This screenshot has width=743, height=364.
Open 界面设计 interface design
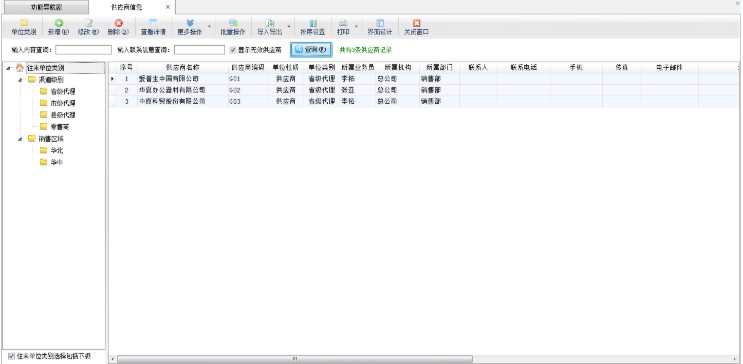[x=380, y=27]
